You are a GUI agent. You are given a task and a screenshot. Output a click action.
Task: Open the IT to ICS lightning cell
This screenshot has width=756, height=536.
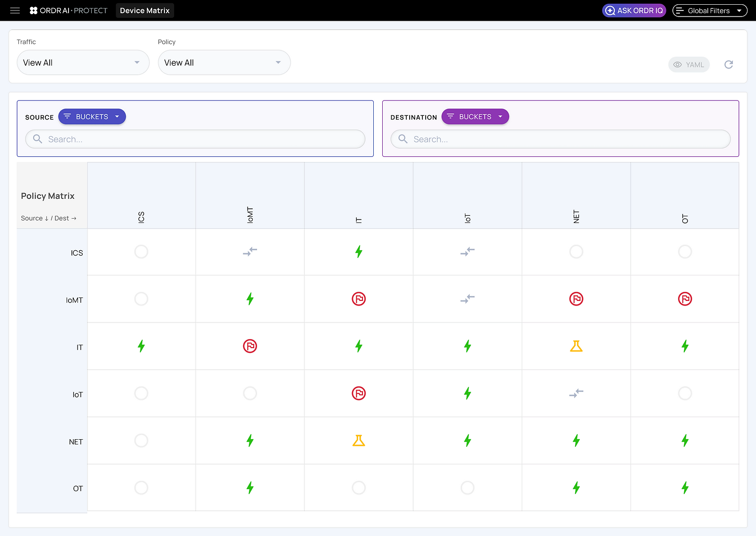pyautogui.click(x=141, y=346)
